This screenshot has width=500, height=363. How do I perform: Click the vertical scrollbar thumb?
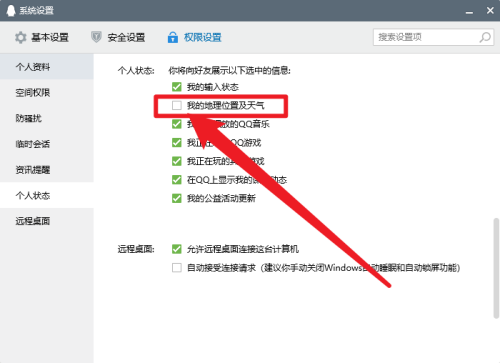[x=496, y=268]
